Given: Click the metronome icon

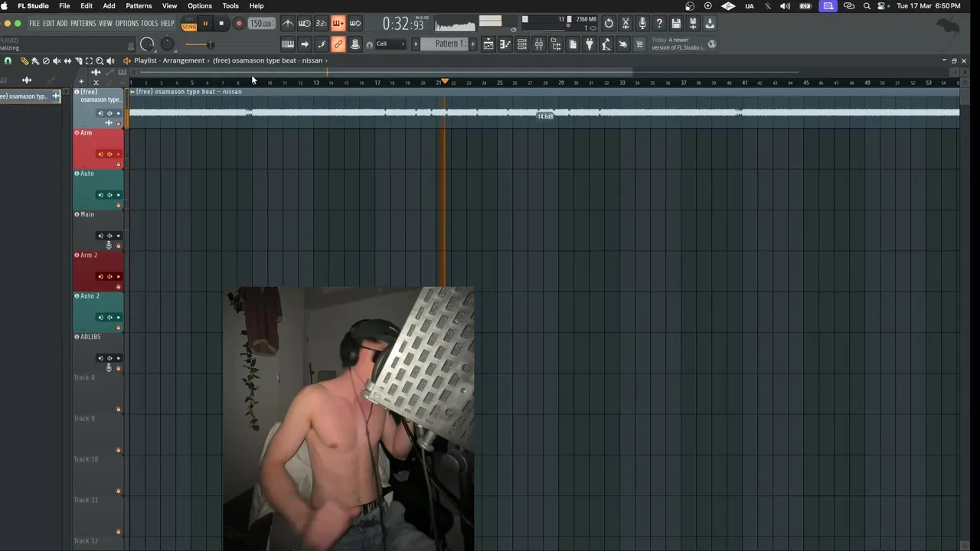Looking at the screenshot, I should [x=288, y=23].
